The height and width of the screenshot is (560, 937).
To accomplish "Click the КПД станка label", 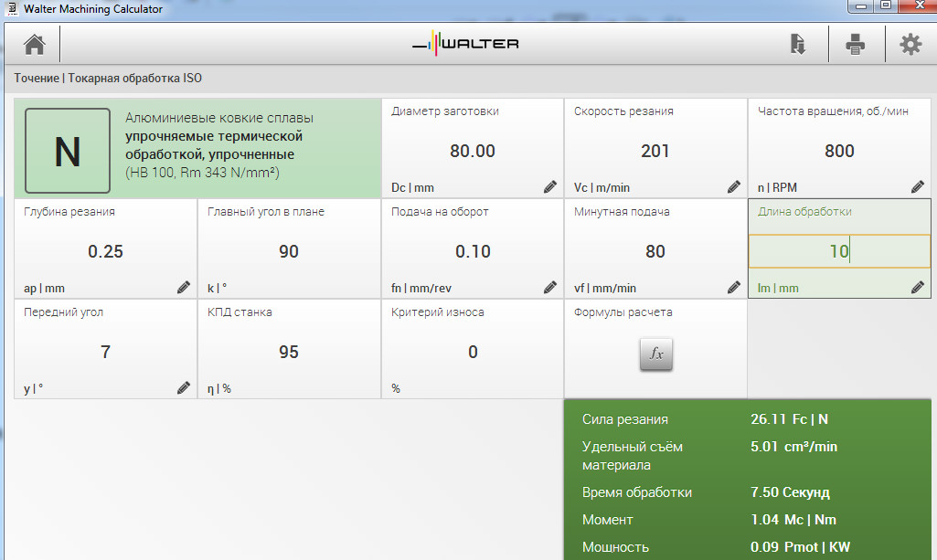I will point(240,312).
